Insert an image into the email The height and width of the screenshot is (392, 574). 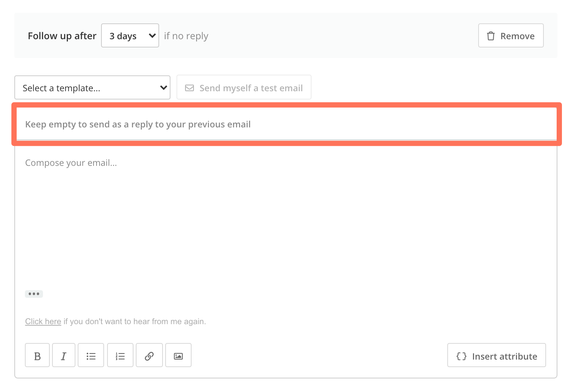coord(178,355)
